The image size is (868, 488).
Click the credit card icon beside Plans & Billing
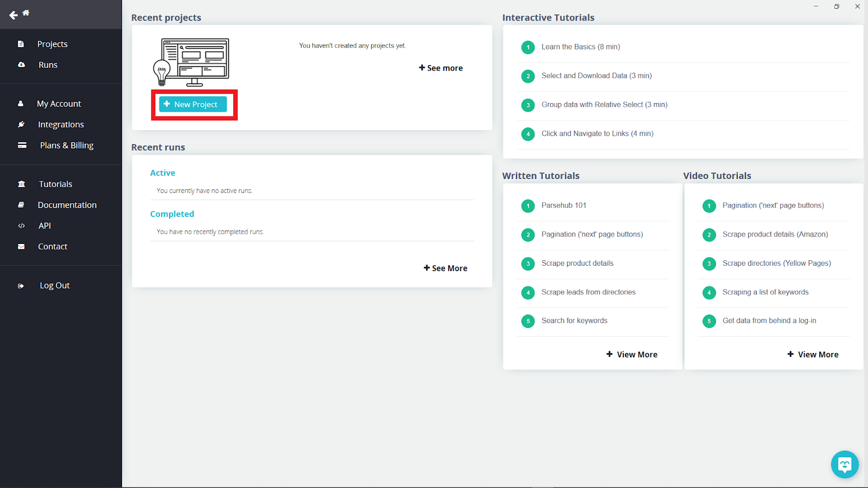coord(22,145)
